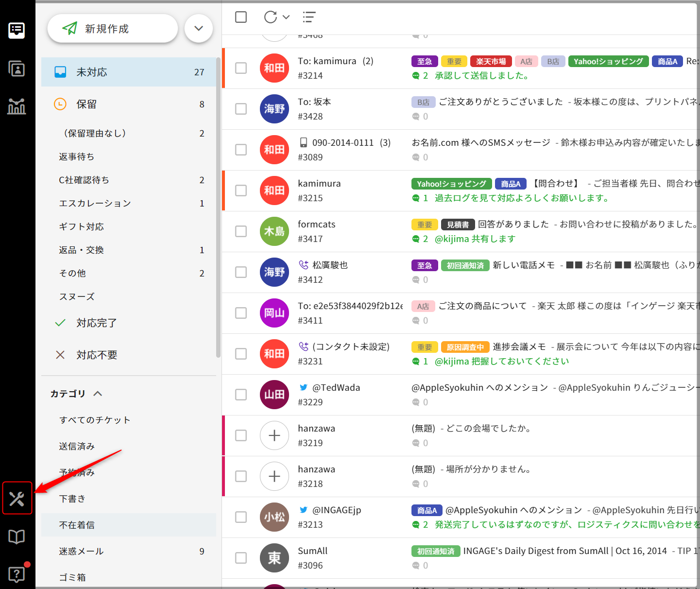700x589 pixels.
Task: Click the plus assign avatar for ticket #3219
Action: click(274, 435)
